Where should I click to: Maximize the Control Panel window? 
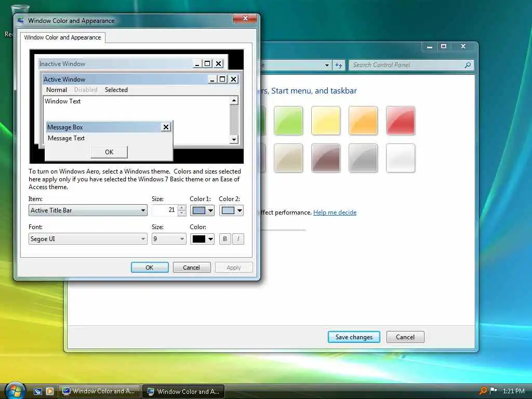click(444, 46)
